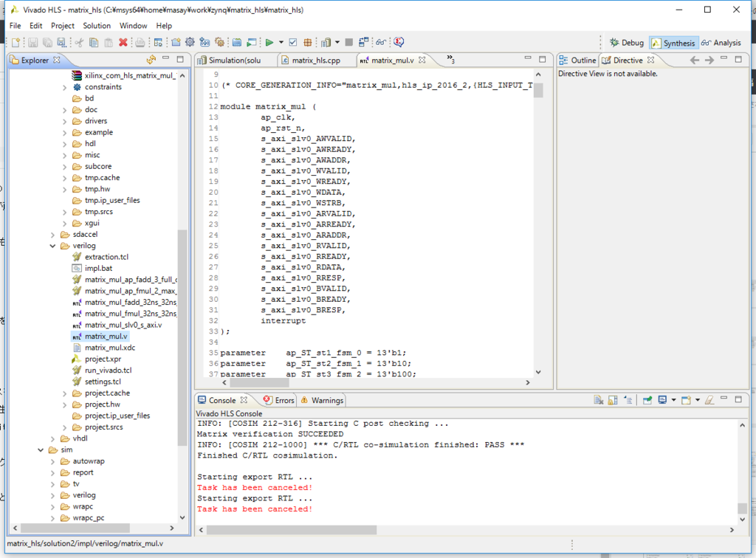
Task: Open dropdown next to Open Report icon
Action: click(x=337, y=42)
